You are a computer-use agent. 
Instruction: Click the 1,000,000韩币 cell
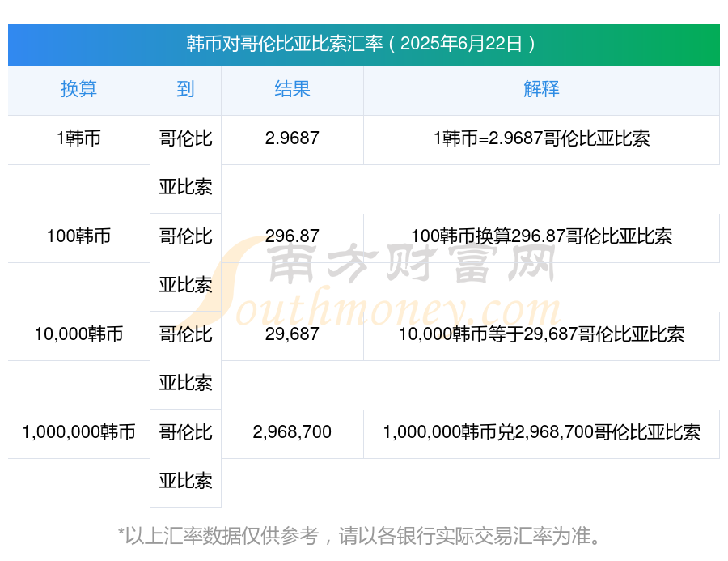tap(79, 432)
